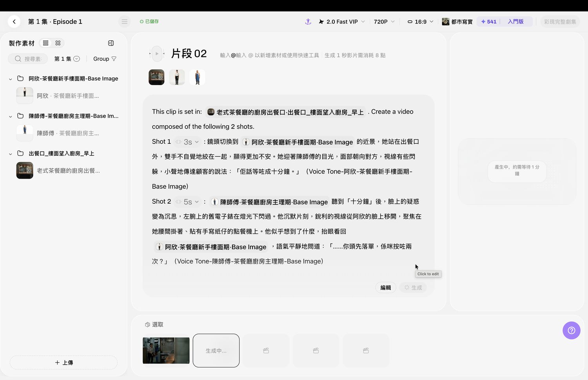Click the 生成 generate button

[413, 288]
